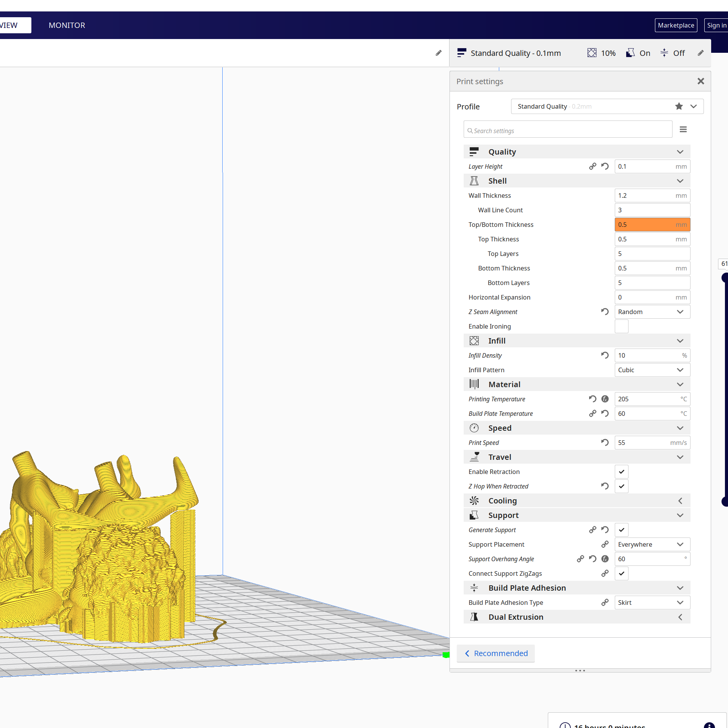This screenshot has height=728, width=728.
Task: Click the link icon beside Layer Height
Action: click(x=592, y=166)
